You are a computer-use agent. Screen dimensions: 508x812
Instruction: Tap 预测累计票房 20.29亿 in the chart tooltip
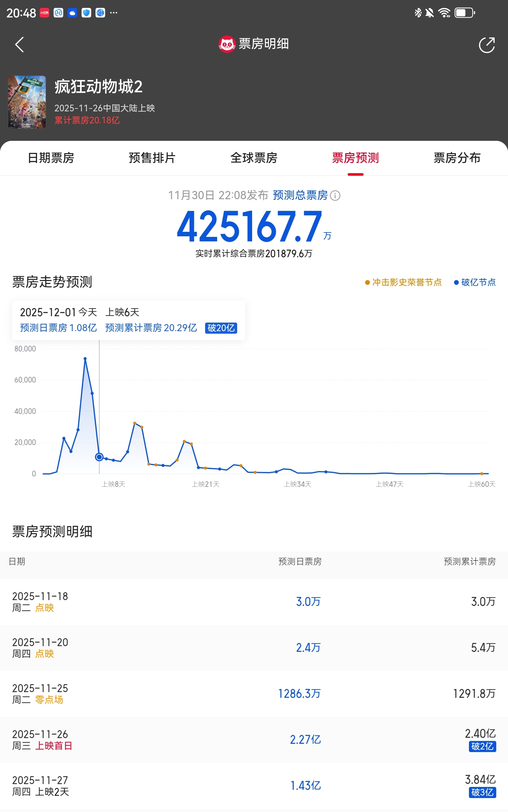pos(151,328)
